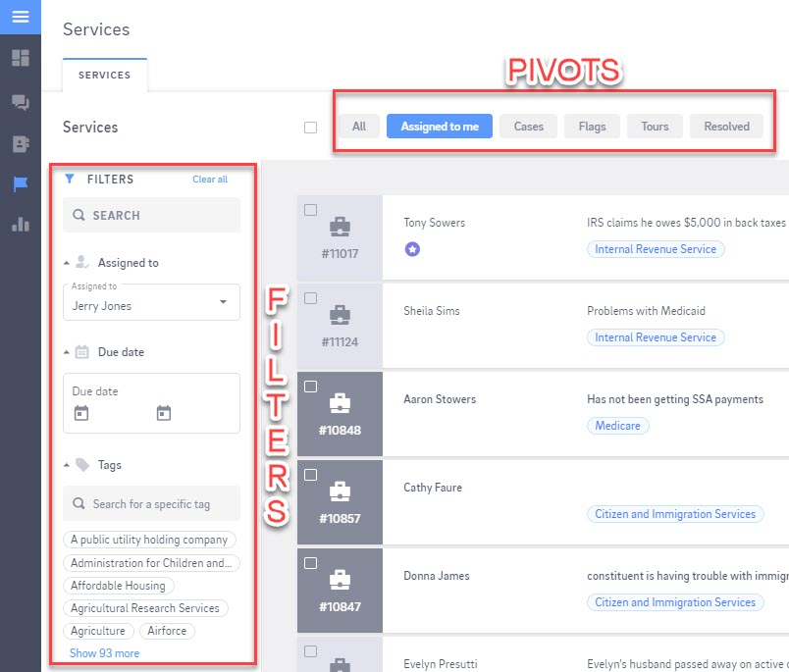
Task: Open the hamburger menu icon
Action: click(21, 17)
